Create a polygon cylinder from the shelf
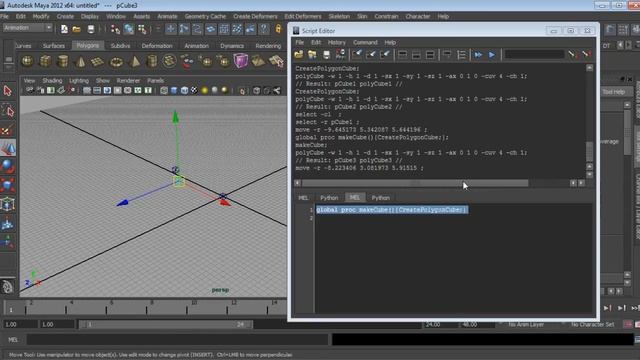Screen dimensions: 640x360 [x=63, y=62]
